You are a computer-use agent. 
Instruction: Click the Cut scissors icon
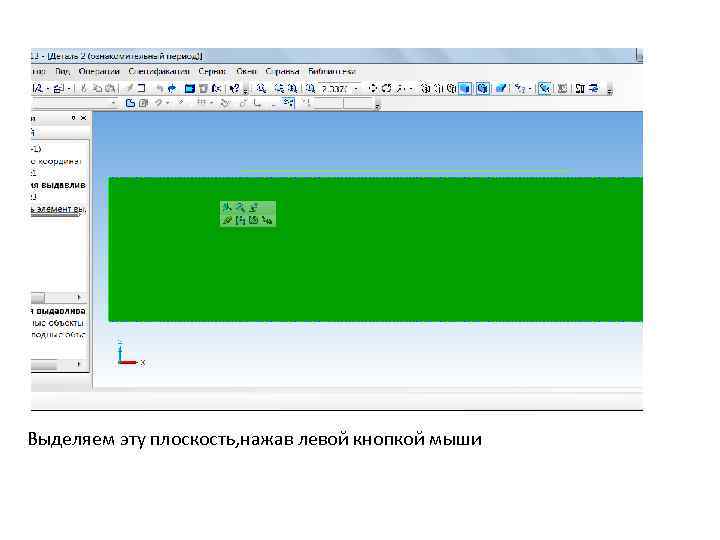83,88
